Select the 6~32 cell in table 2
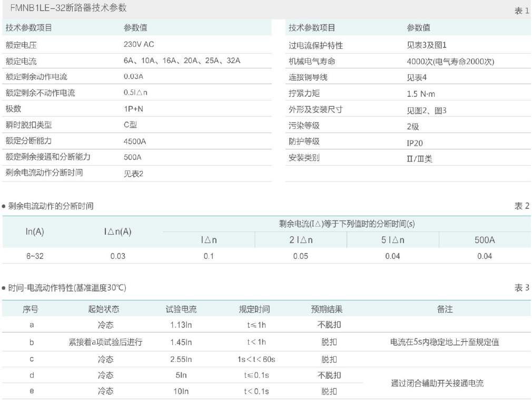The height and width of the screenshot is (403, 532). (x=35, y=256)
